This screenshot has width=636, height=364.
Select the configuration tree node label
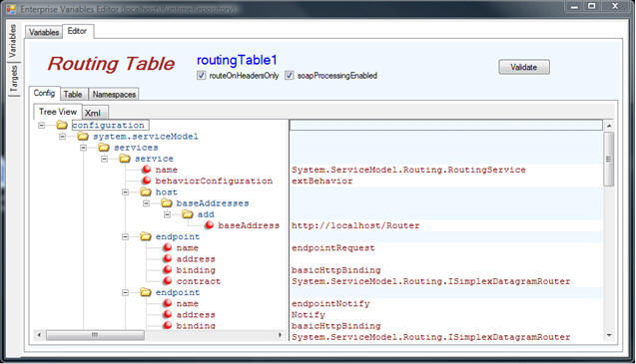(110, 125)
